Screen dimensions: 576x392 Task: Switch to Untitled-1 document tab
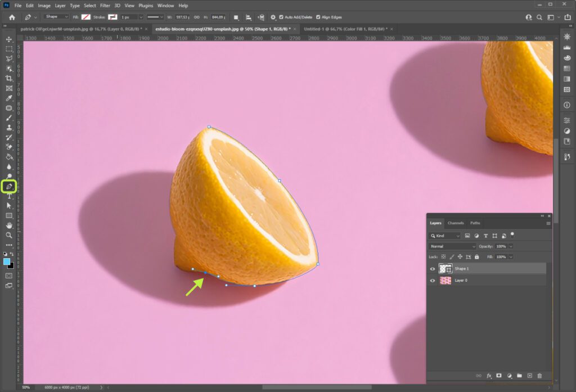coord(346,29)
